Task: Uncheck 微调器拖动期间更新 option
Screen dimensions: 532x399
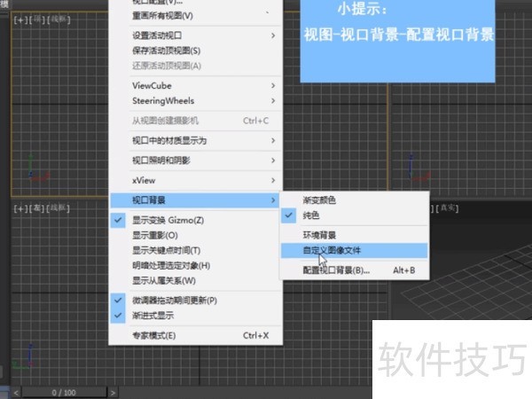Action: point(175,301)
